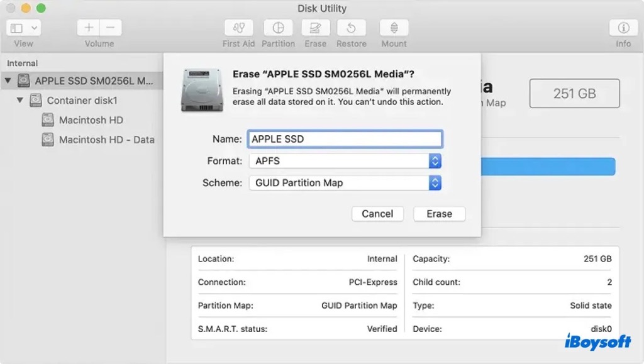Click the Restore toolbar icon
The height and width of the screenshot is (364, 644).
pos(352,28)
